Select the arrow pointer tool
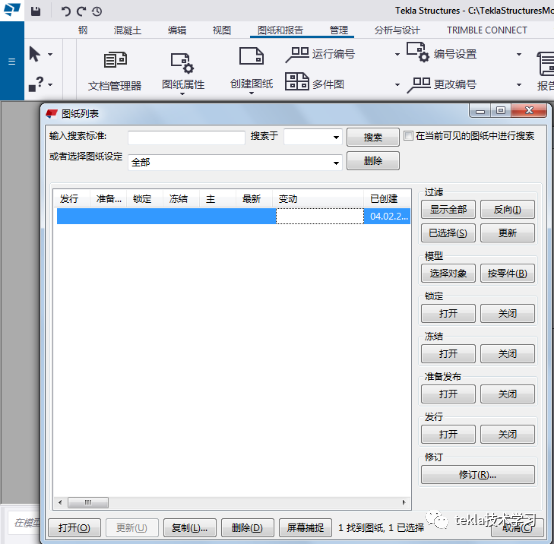Viewport: 554px width, 545px height. click(x=35, y=54)
